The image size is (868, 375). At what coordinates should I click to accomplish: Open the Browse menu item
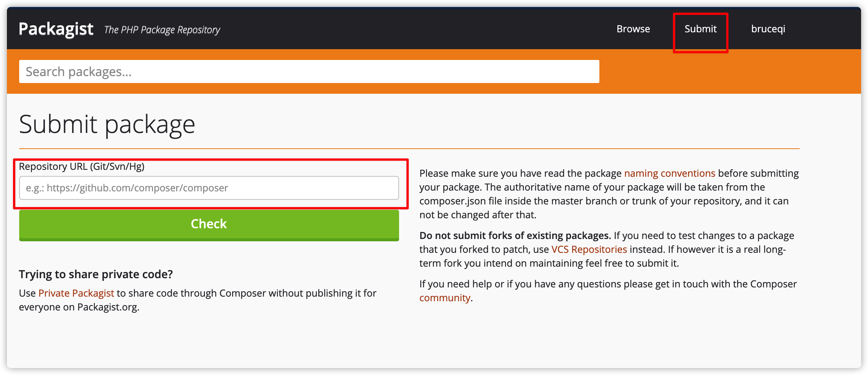[633, 29]
